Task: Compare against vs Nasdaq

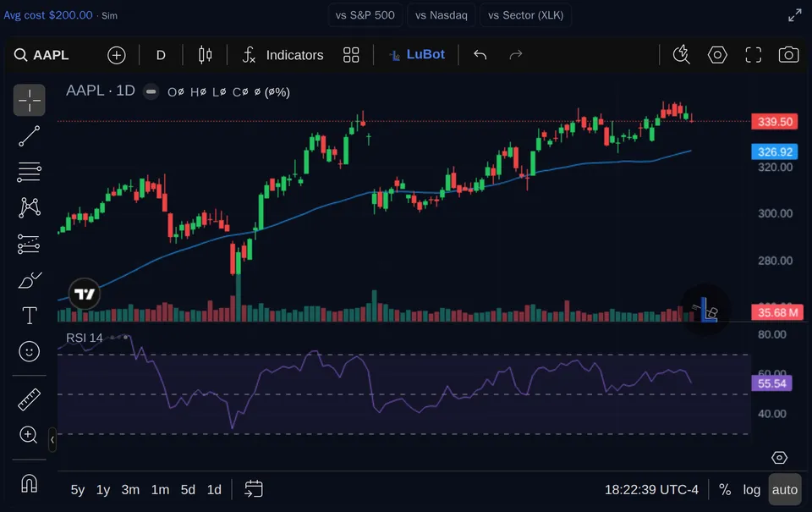Action: (442, 15)
